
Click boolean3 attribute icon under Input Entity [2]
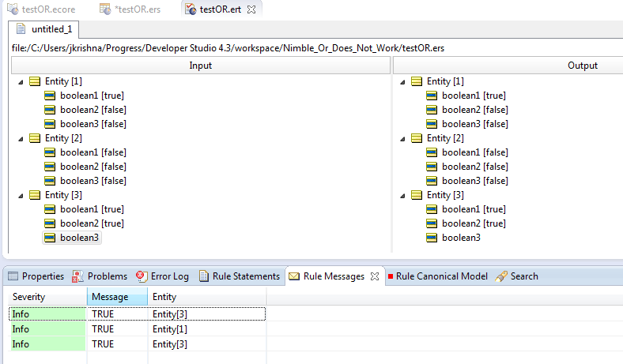click(x=50, y=181)
